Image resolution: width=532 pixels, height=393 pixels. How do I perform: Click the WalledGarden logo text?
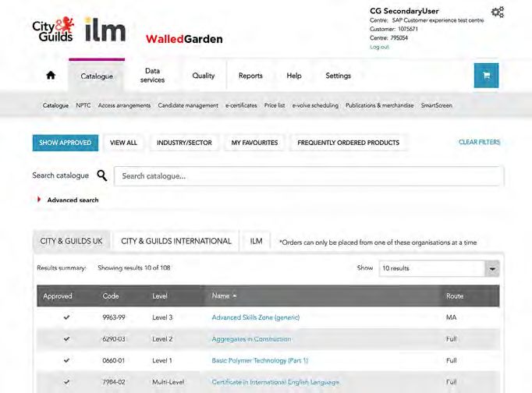[x=184, y=39]
